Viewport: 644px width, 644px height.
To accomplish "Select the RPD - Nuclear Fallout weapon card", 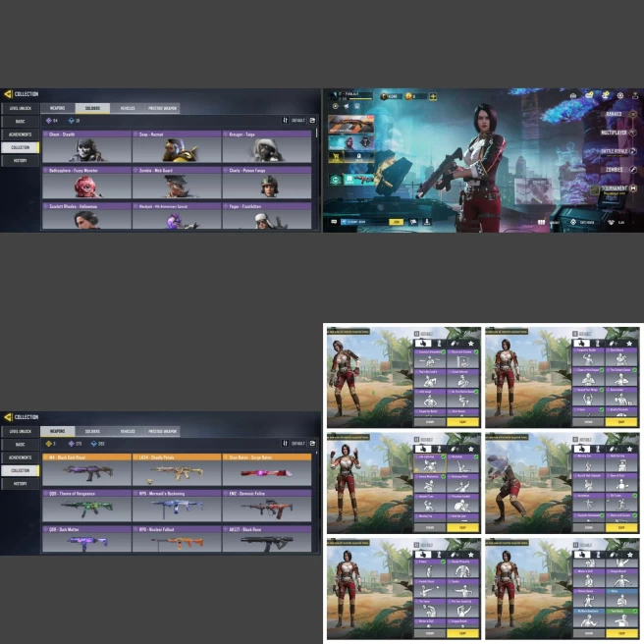I will tap(177, 539).
